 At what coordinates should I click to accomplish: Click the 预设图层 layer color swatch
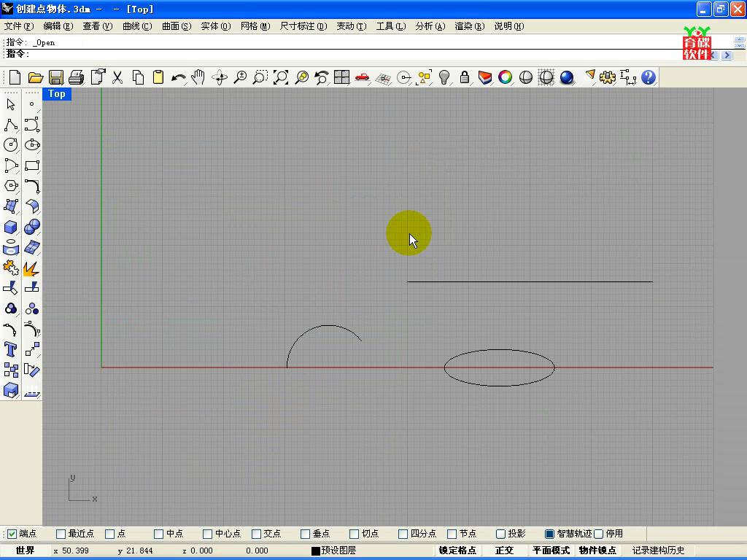(x=315, y=551)
